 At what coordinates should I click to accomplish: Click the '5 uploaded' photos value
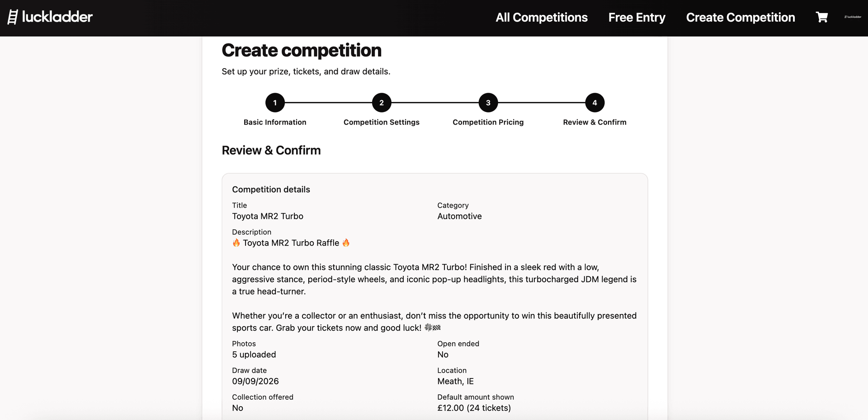coord(254,355)
